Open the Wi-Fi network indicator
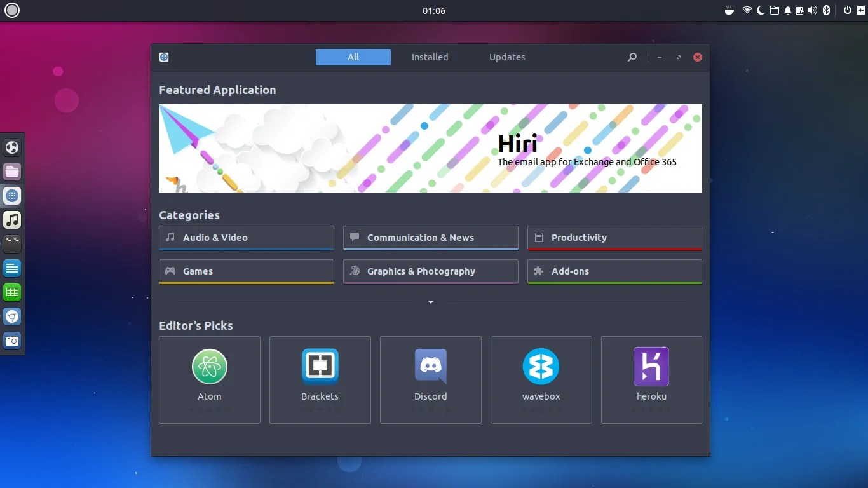The image size is (868, 488). point(747,10)
